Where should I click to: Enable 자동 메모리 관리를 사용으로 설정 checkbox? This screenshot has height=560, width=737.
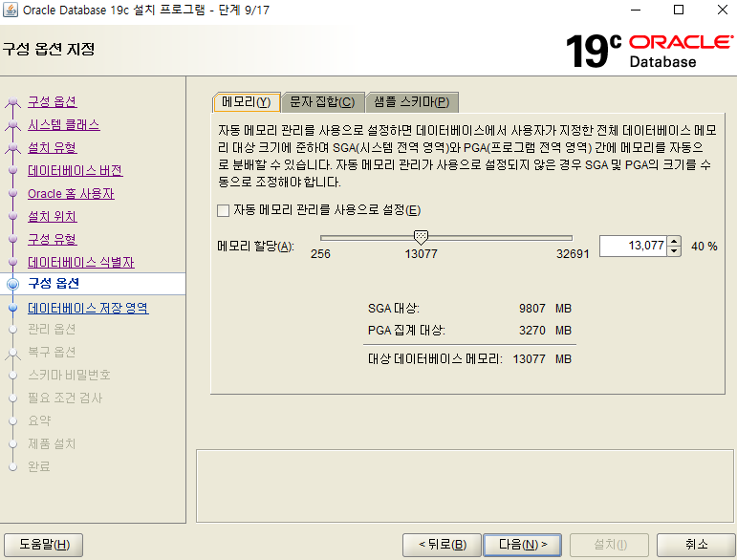[x=224, y=210]
